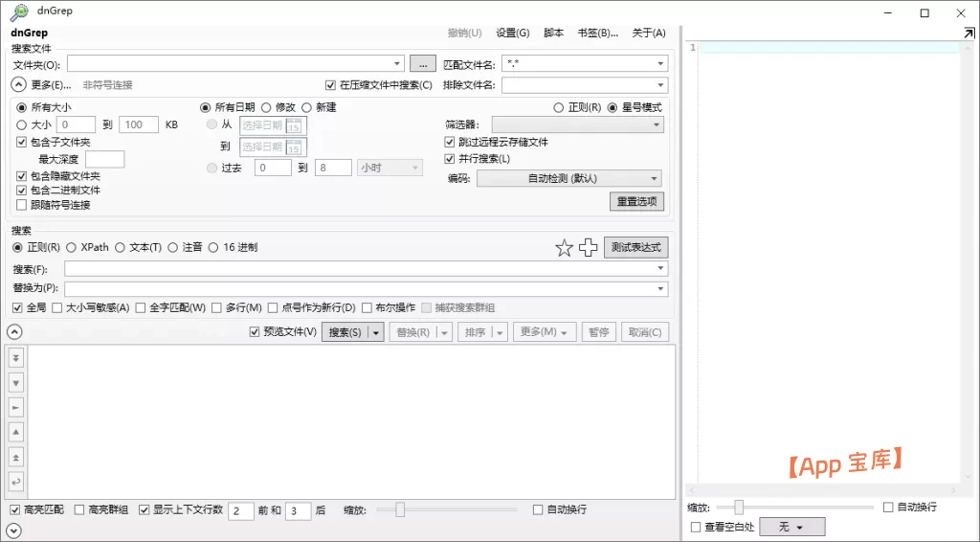Click the ... browse folder button
Screen dimensions: 980x542
pyautogui.click(x=423, y=64)
